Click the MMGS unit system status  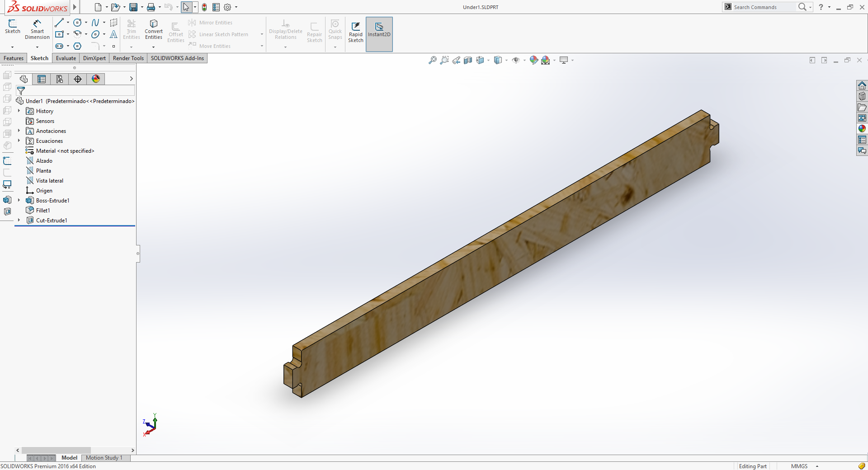[799, 466]
